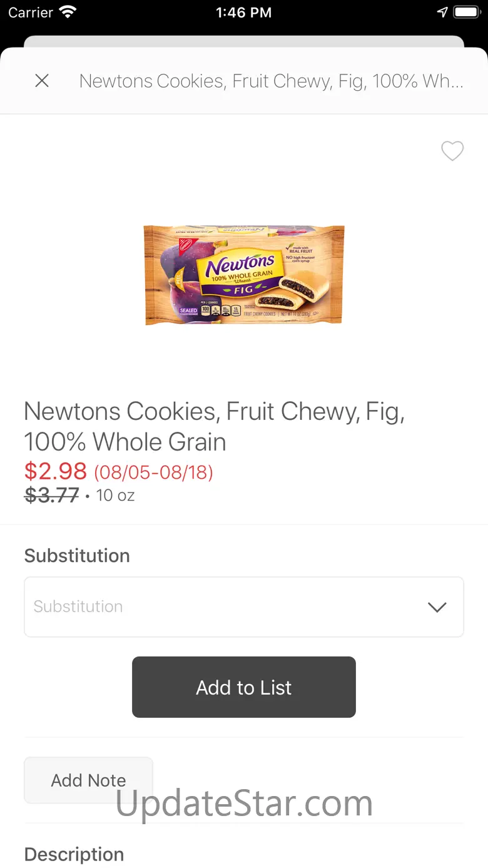Close the product detail sheet
Image resolution: width=488 pixels, height=868 pixels.
click(42, 81)
